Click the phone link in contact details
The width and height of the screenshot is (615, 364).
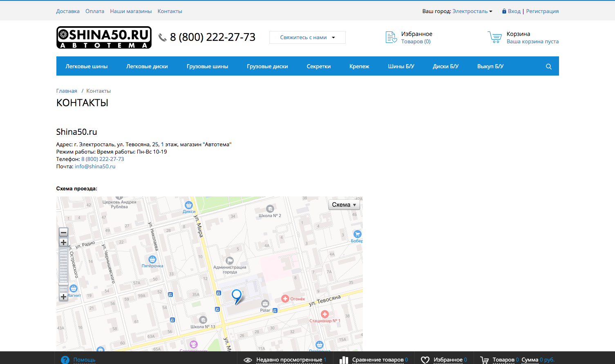(103, 159)
